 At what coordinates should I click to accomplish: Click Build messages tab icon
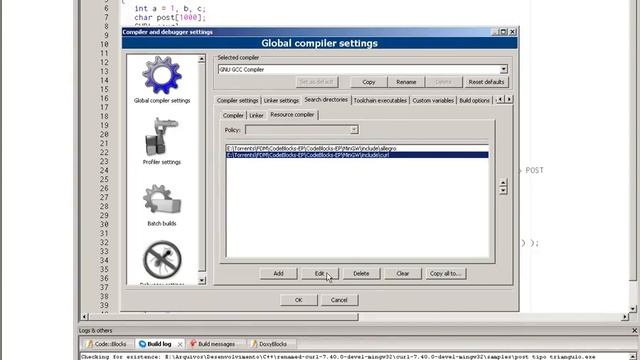[193, 344]
